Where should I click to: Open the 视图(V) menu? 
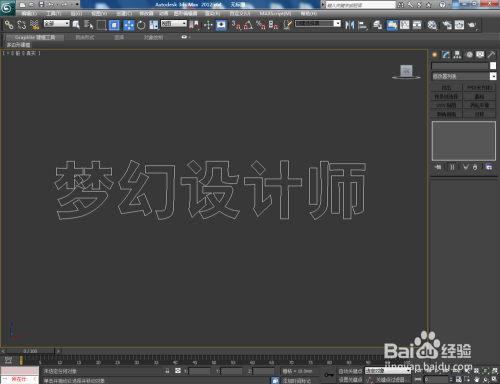[x=99, y=13]
